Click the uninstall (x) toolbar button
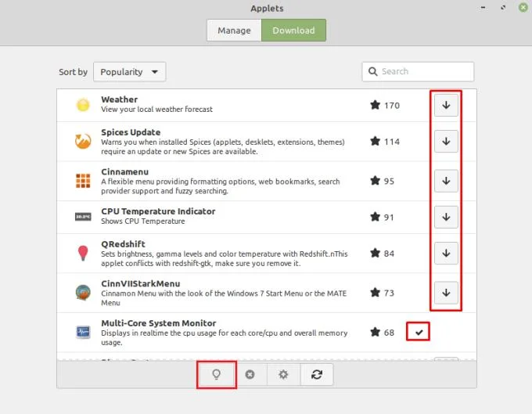Viewport: 532px width, 414px height. click(250, 374)
